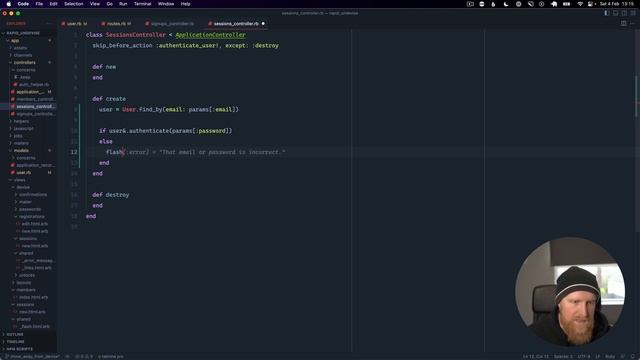The height and width of the screenshot is (360, 640).
Task: Collapse the project root folder in Explorer
Action: [23, 33]
